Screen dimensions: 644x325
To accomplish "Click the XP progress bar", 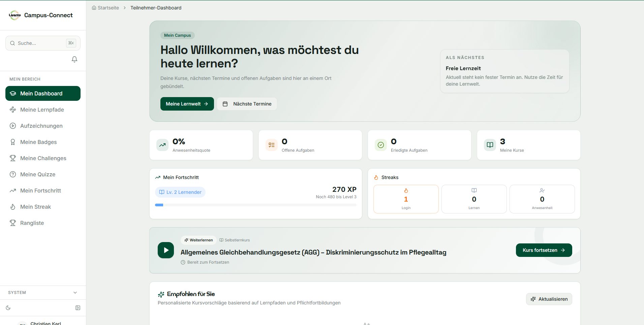I will pos(256,205).
